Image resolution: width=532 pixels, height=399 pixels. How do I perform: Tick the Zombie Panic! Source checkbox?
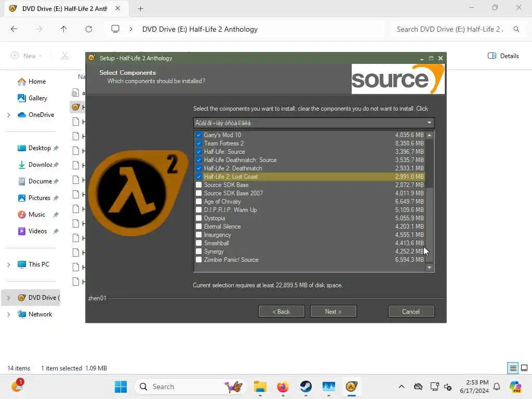199,260
